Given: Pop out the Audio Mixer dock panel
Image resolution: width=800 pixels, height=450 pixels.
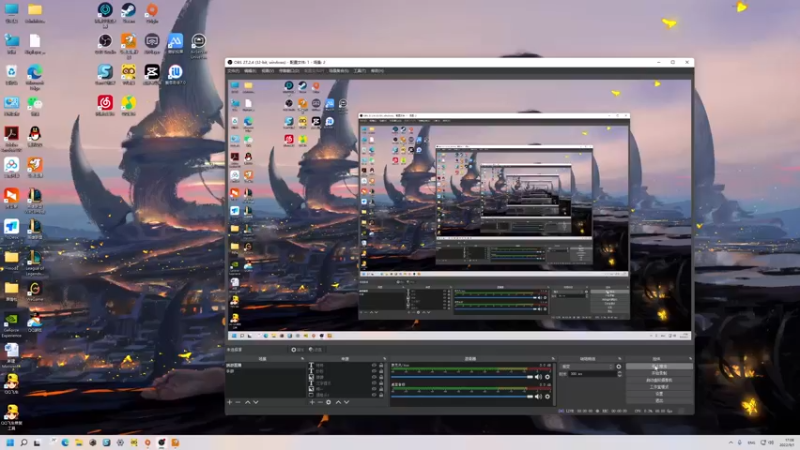Looking at the screenshot, I should click(x=553, y=359).
